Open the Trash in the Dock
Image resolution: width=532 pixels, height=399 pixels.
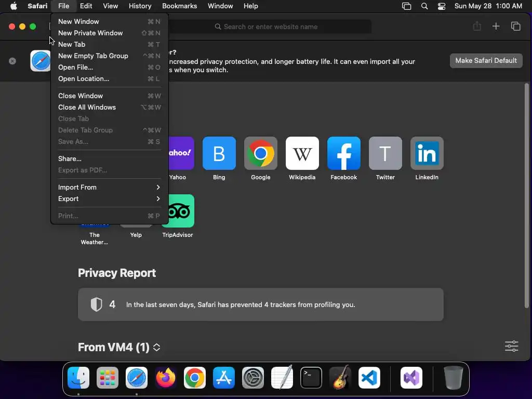click(x=453, y=378)
